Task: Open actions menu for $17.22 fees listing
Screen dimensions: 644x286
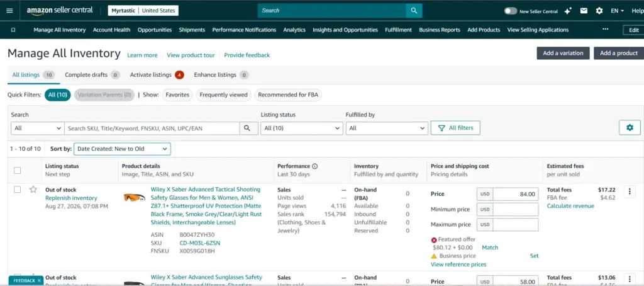Action: [630, 192]
